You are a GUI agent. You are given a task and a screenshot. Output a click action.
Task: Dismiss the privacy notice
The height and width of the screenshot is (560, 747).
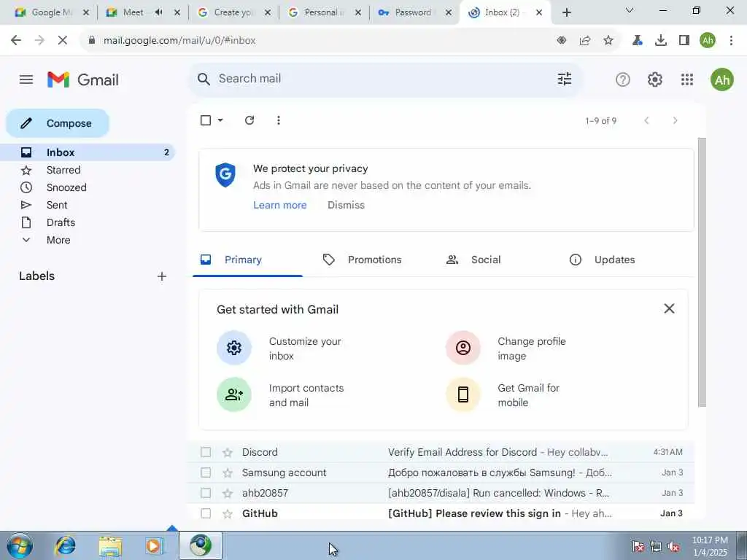346,205
